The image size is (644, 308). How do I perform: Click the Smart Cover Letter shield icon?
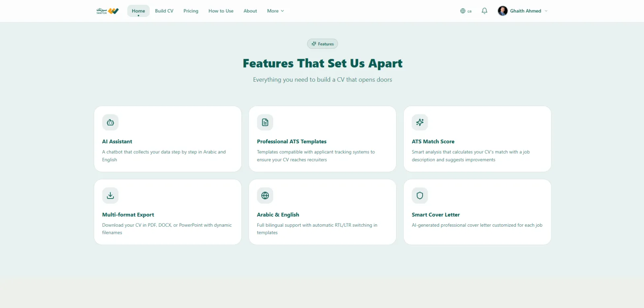420,195
